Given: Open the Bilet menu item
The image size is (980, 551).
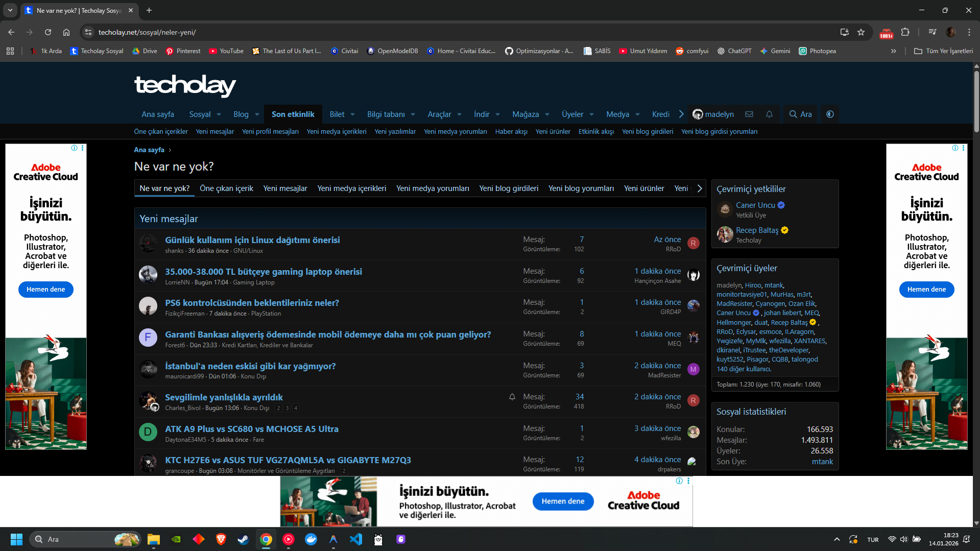Looking at the screenshot, I should tap(337, 114).
